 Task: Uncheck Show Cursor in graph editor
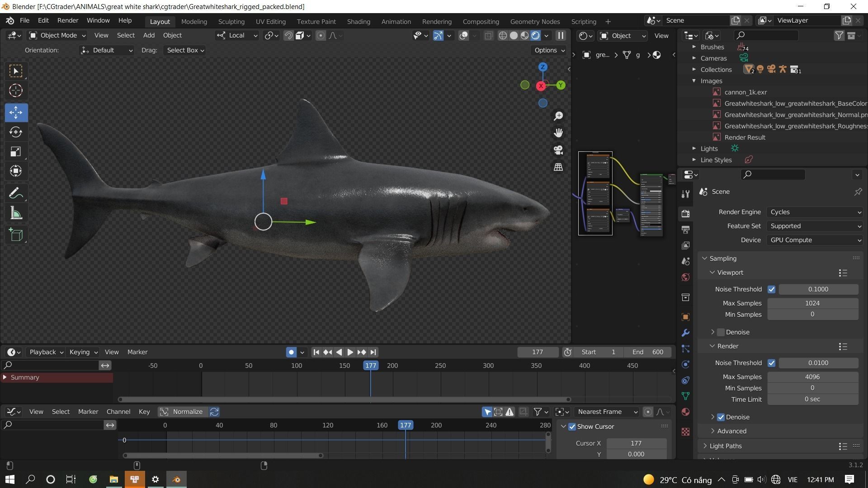pos(572,427)
